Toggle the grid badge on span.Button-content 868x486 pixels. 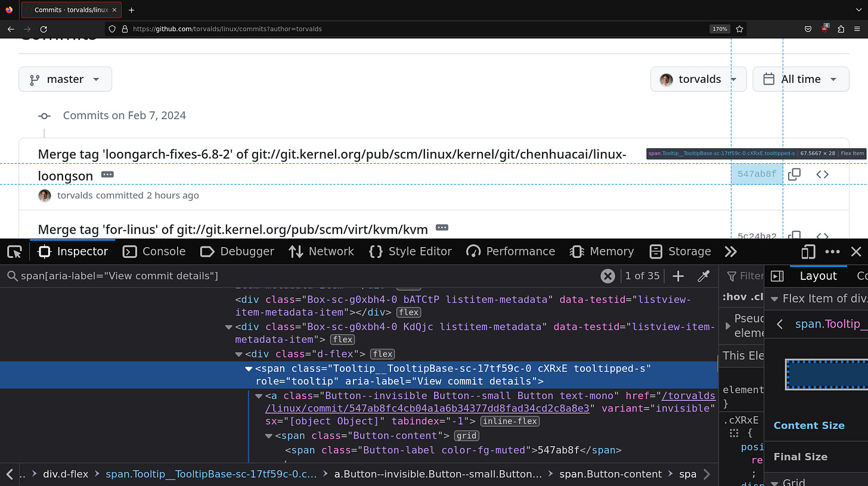[x=466, y=435]
